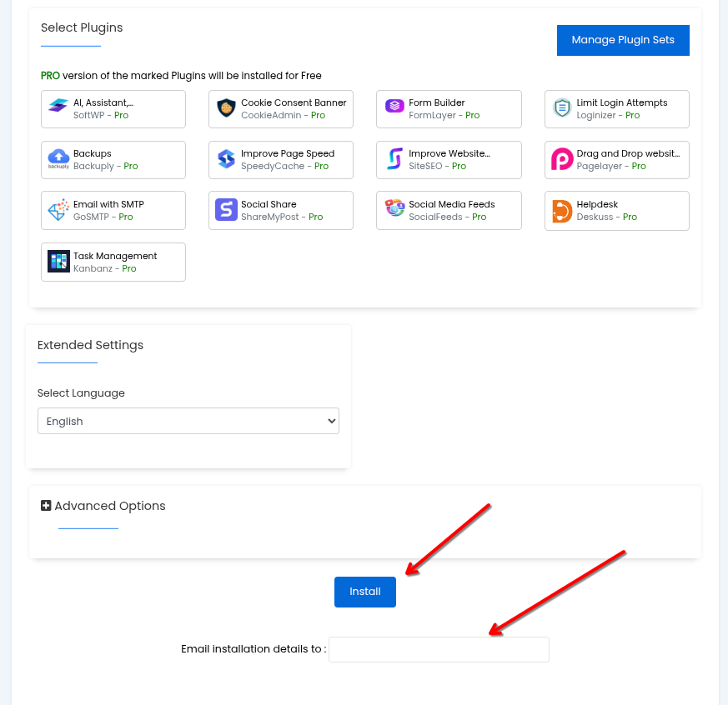Click the Select Language label
This screenshot has width=728, height=705.
pos(81,393)
